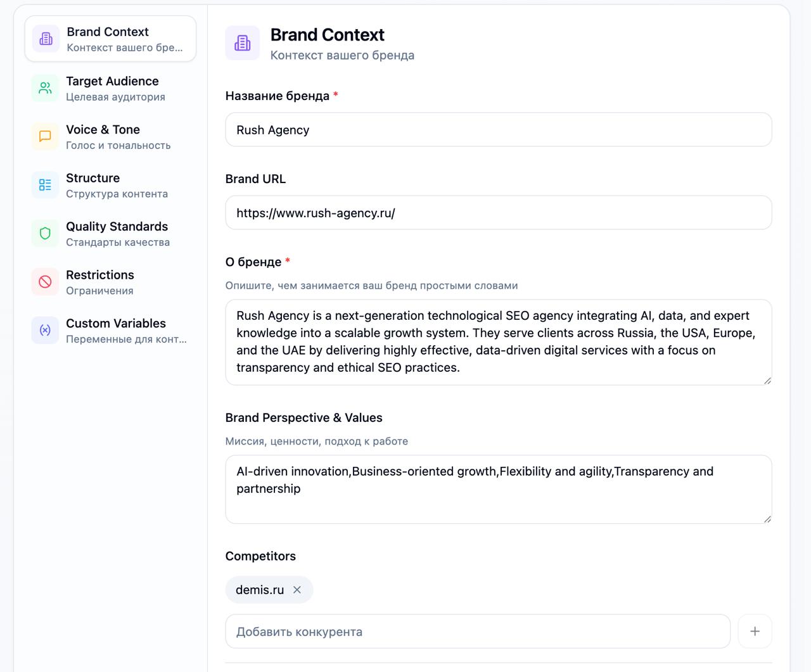Click the Target Audience people icon

point(45,88)
